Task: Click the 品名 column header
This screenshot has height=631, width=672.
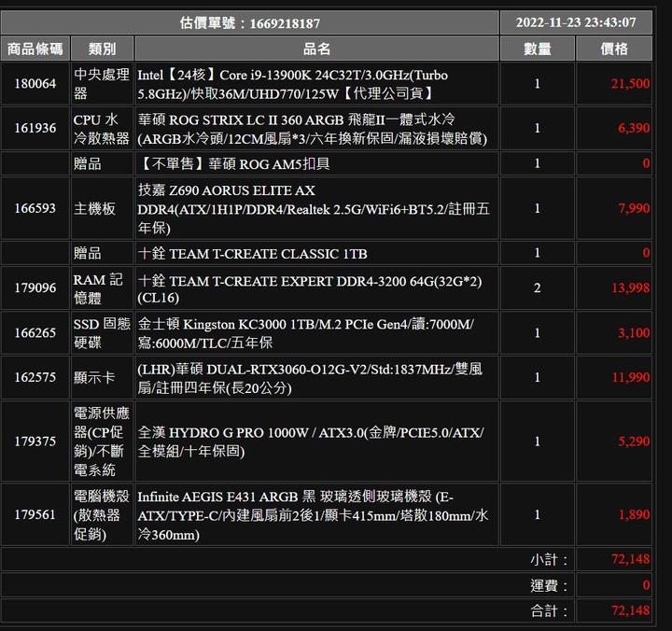Action: [x=316, y=49]
